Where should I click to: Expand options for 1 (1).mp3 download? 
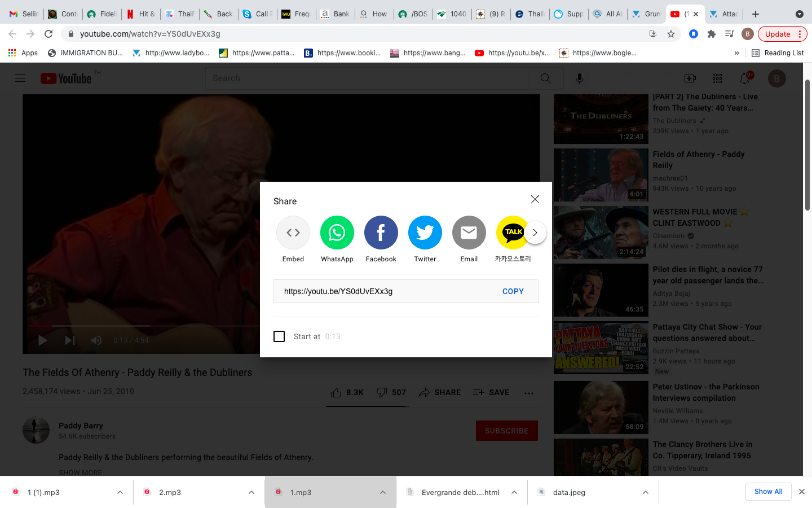[x=120, y=492]
